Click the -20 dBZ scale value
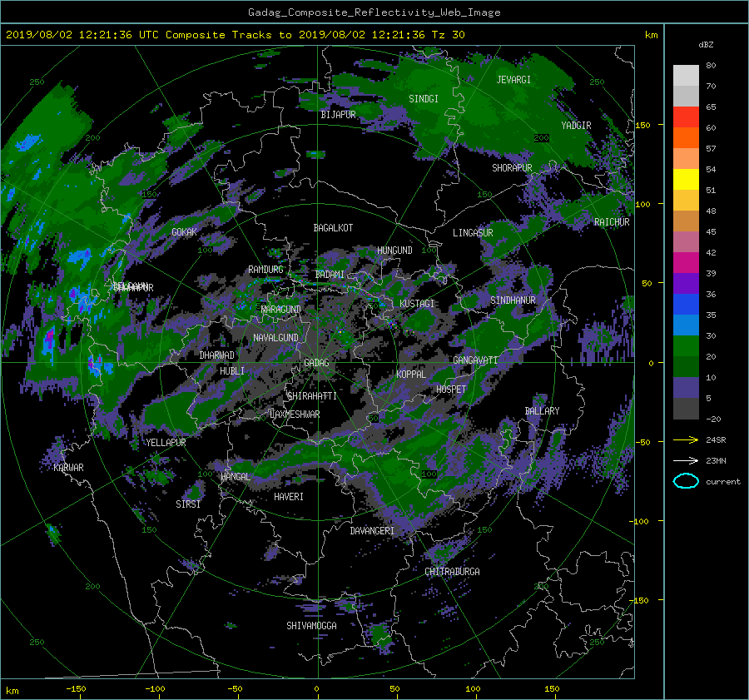749x700 pixels. [713, 420]
